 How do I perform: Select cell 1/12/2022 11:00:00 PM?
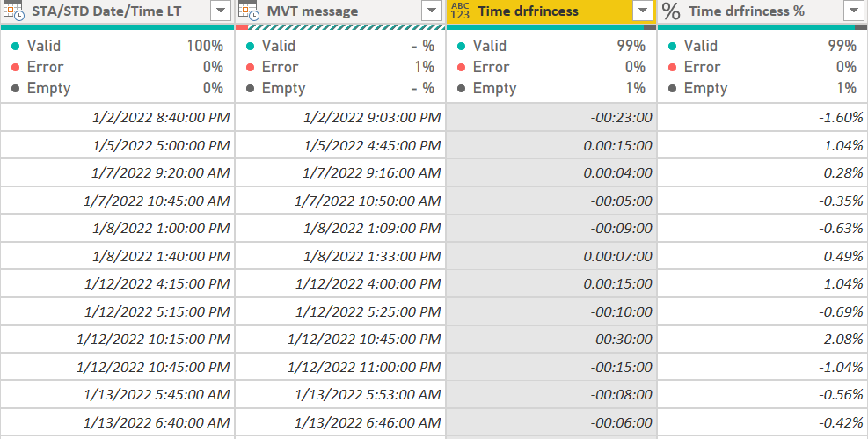click(340, 367)
